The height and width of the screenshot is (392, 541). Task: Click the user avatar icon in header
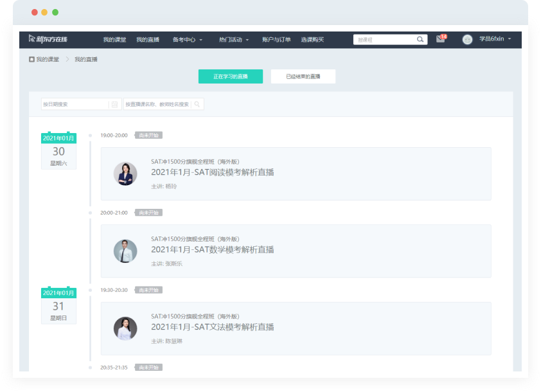pos(467,39)
